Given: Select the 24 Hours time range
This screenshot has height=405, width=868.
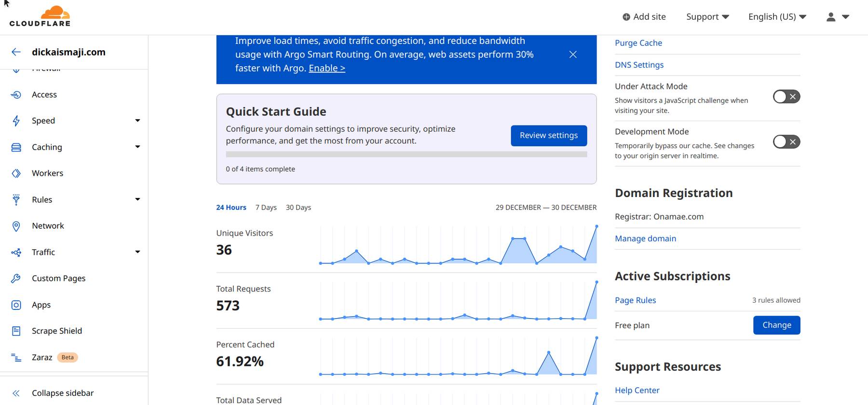Looking at the screenshot, I should pyautogui.click(x=231, y=208).
